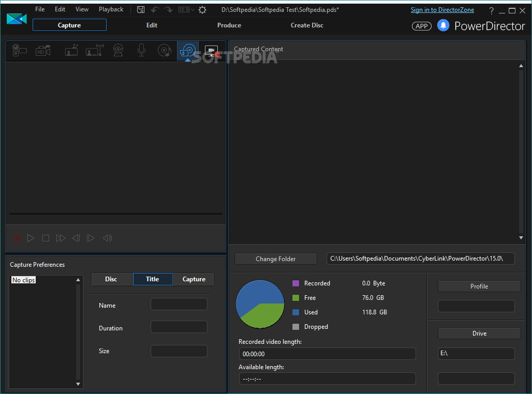Viewport: 532px width, 394px height.
Task: Select the "No clips" list entry
Action: 23,280
